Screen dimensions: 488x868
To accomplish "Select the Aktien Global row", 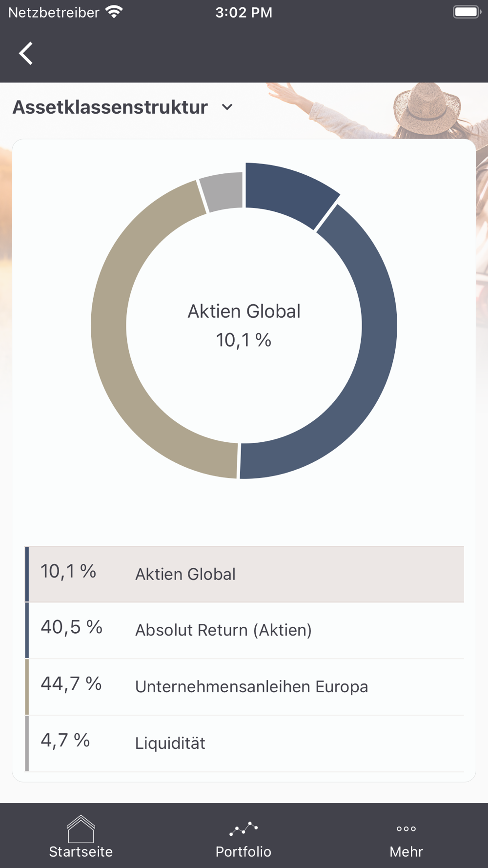I will (244, 574).
